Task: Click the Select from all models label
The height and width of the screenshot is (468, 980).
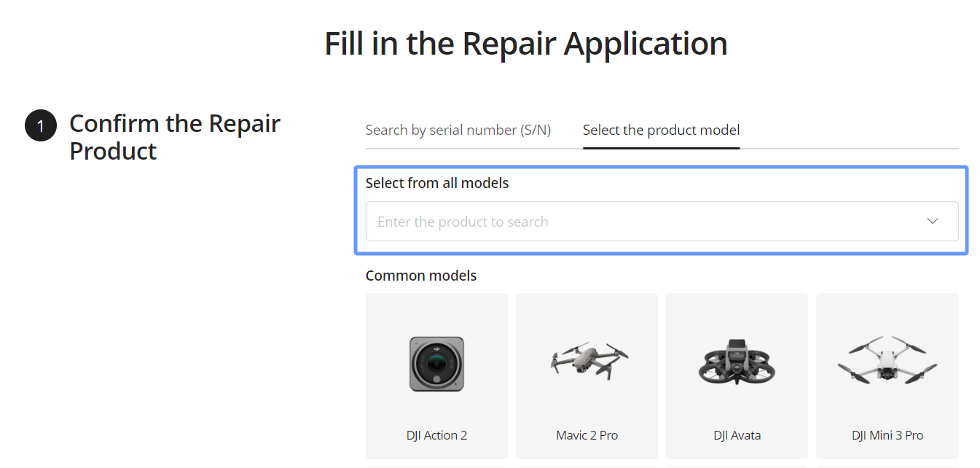Action: (x=436, y=183)
